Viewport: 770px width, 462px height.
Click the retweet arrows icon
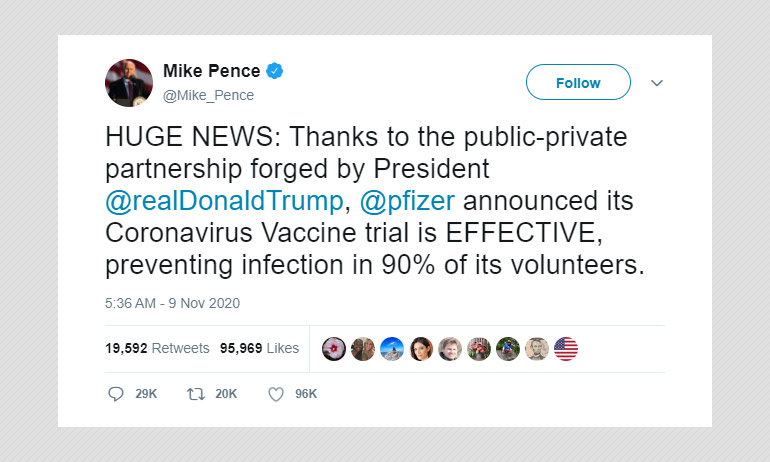pyautogui.click(x=196, y=394)
